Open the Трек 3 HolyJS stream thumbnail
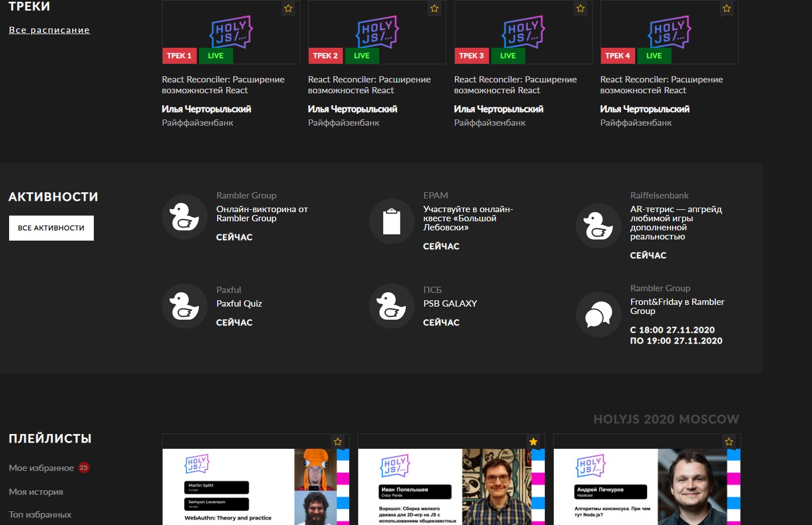 (x=523, y=32)
